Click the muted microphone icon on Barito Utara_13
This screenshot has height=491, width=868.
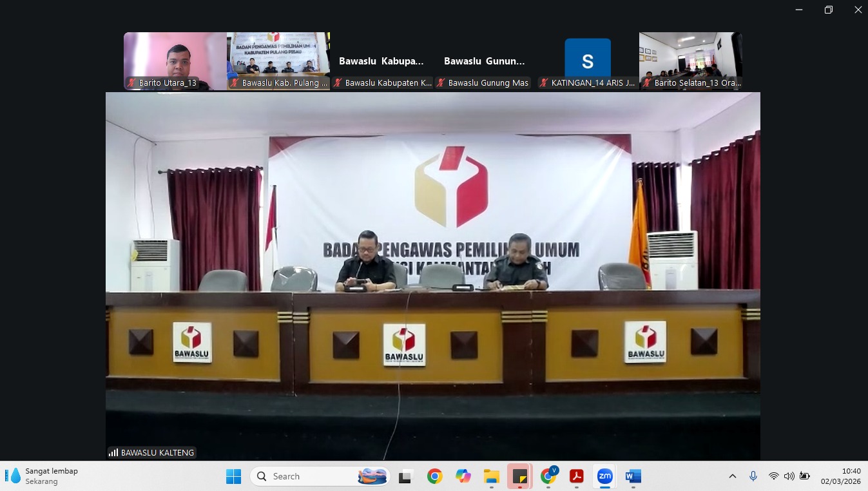(x=131, y=83)
